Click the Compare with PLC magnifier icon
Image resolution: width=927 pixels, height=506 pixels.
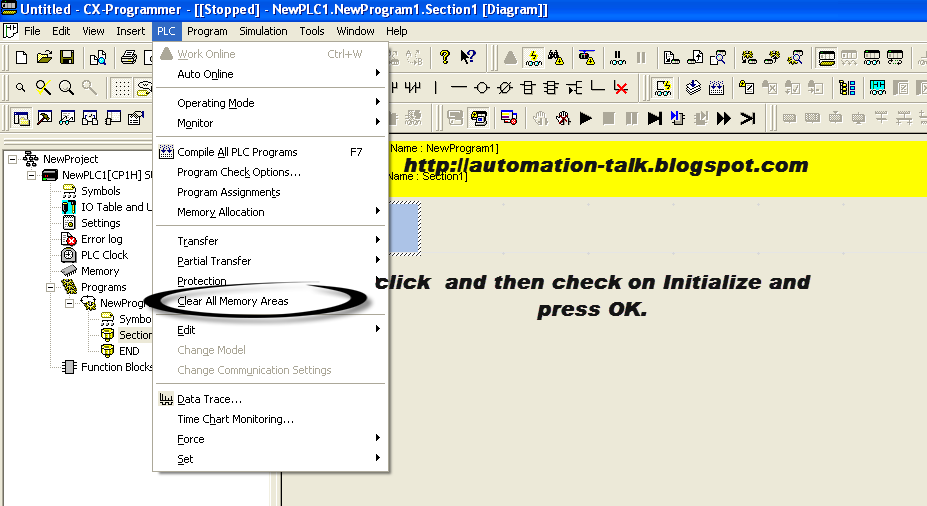coord(718,57)
